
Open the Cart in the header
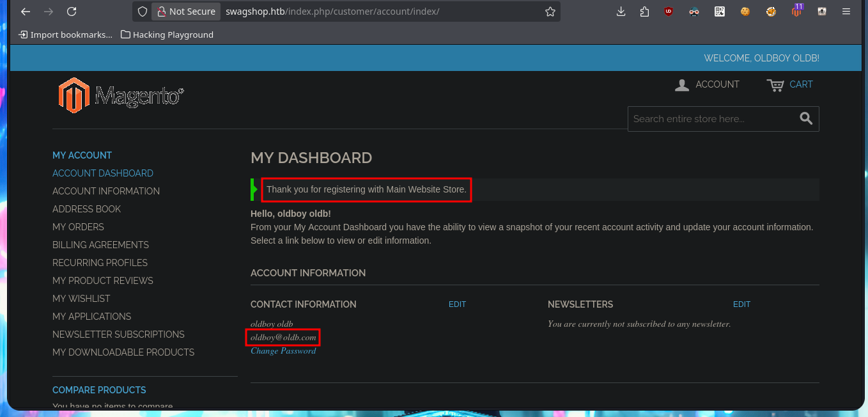pos(790,84)
